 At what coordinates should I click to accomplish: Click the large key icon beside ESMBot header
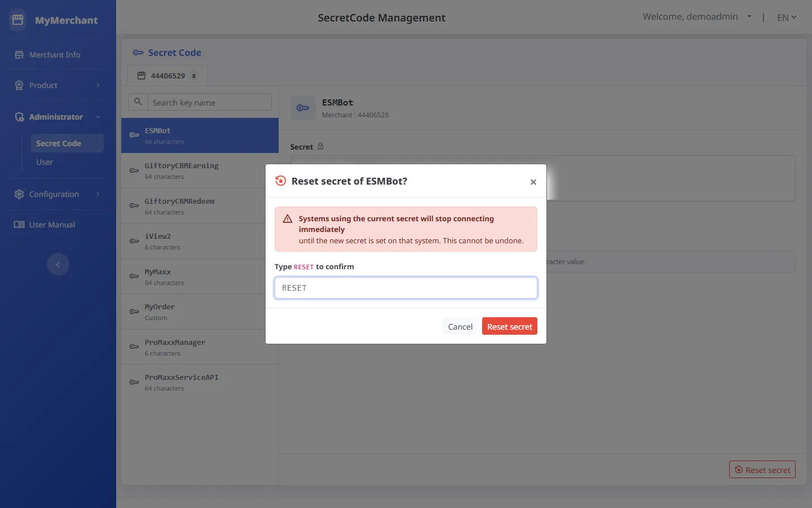[303, 108]
